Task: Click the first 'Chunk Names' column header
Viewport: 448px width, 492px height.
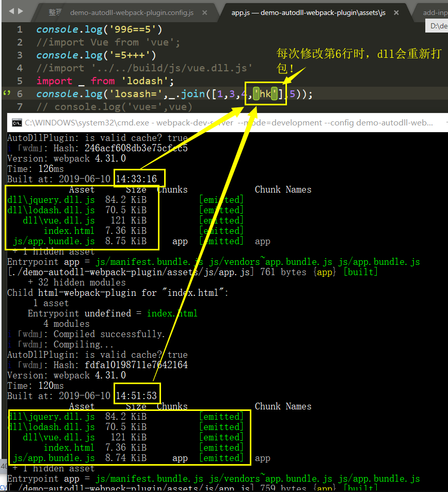Action: pyautogui.click(x=283, y=189)
